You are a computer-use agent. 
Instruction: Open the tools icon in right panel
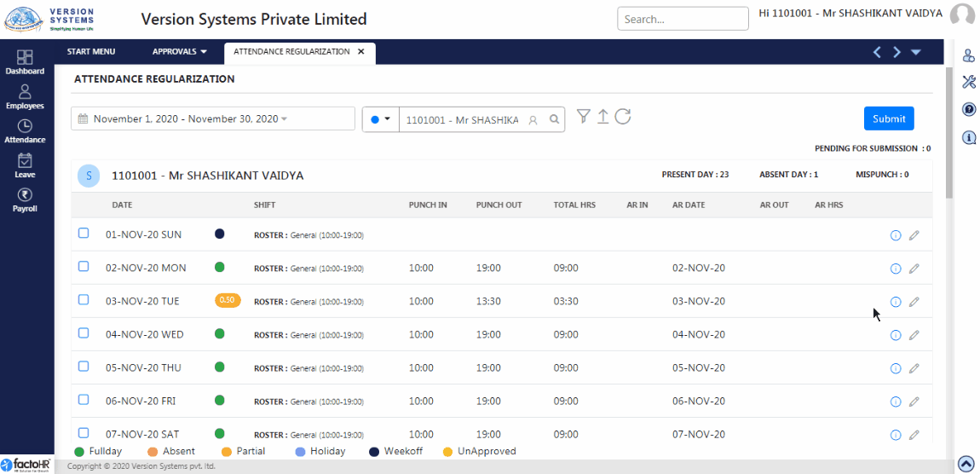click(969, 82)
